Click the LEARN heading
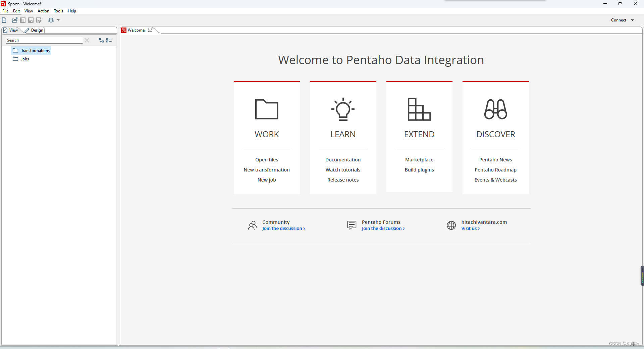This screenshot has width=644, height=349. point(343,134)
